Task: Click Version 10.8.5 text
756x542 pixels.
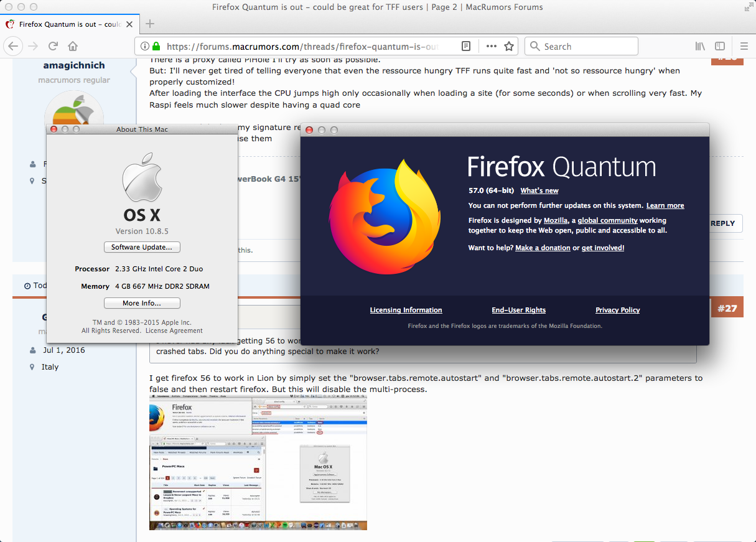Action: click(142, 231)
